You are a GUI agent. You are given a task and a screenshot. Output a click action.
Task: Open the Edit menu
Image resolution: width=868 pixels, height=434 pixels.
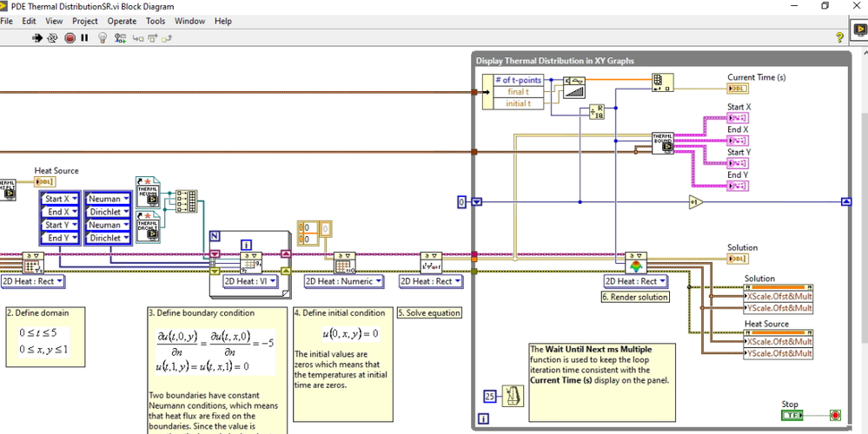[29, 21]
